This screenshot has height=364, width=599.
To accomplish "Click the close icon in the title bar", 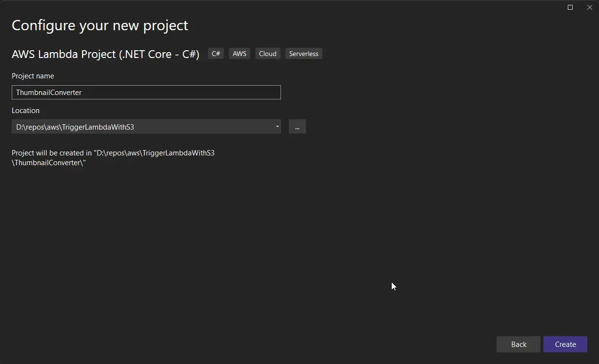I will 590,7.
